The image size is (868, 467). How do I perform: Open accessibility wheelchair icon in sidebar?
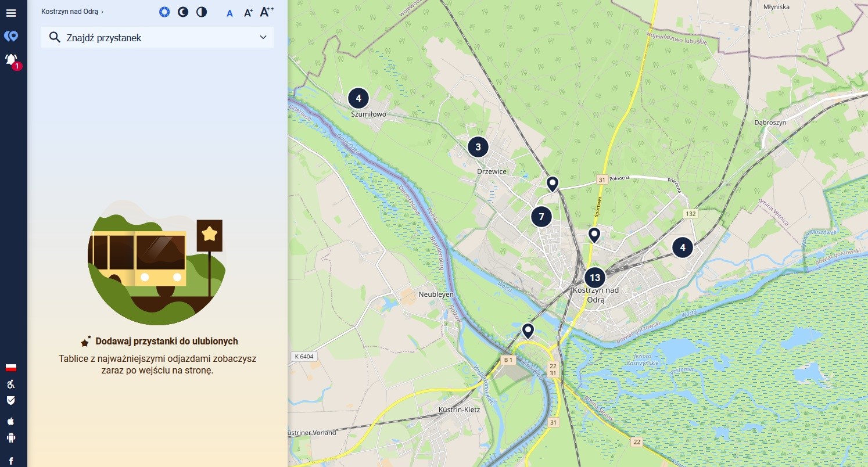coord(10,384)
